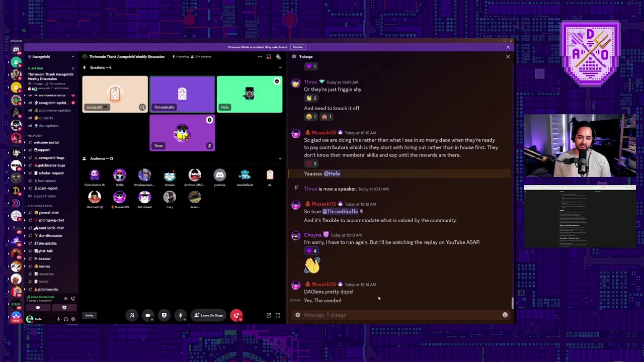Select sonad.eth speaker tile
Viewport: 644px width, 362px height.
[115, 94]
